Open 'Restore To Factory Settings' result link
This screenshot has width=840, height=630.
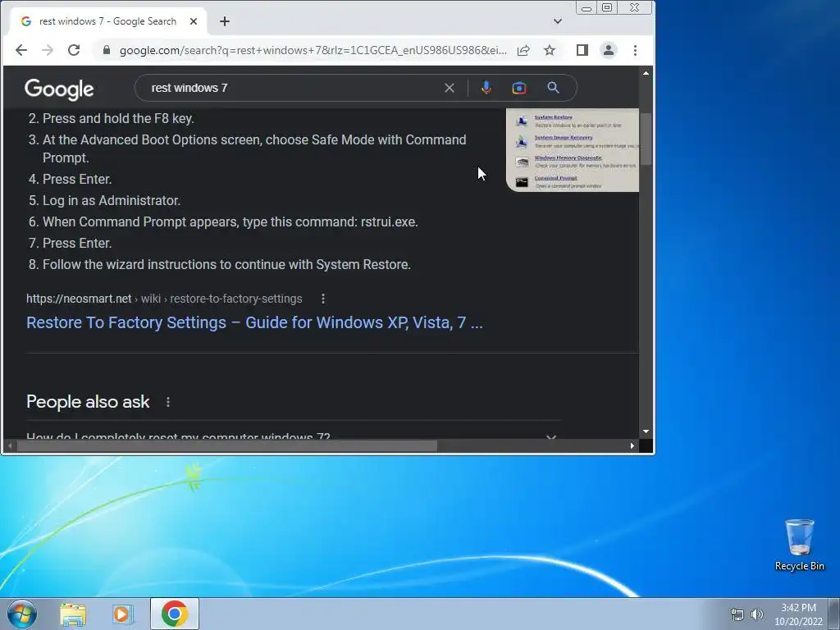coord(254,322)
